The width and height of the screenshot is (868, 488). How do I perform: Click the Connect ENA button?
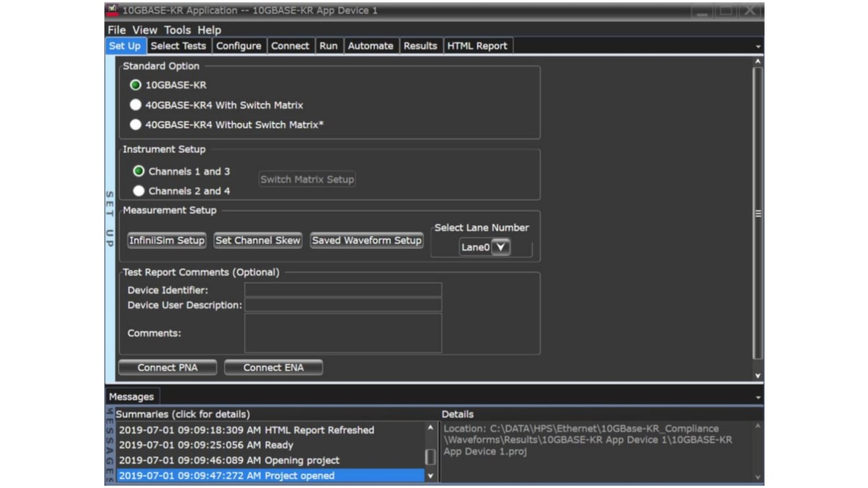point(273,368)
